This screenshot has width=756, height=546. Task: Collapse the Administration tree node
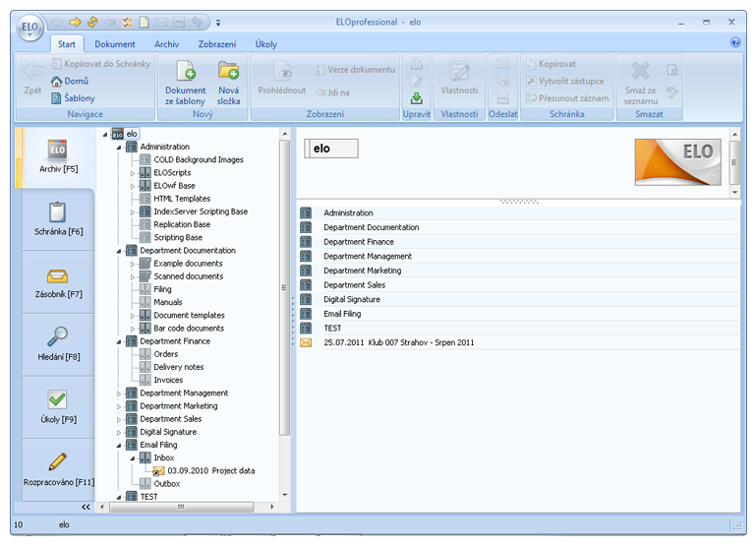click(119, 148)
